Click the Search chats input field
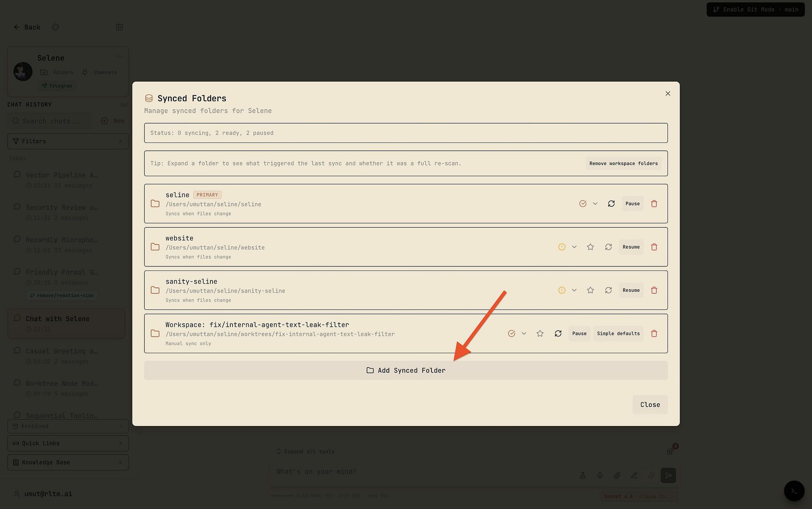 pos(51,121)
